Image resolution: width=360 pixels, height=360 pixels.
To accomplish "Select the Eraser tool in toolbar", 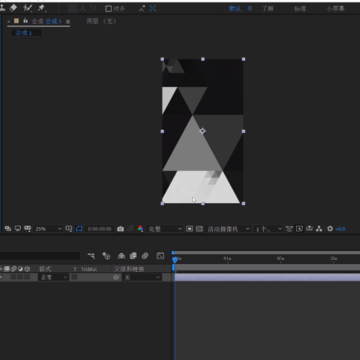I will 13,7.
